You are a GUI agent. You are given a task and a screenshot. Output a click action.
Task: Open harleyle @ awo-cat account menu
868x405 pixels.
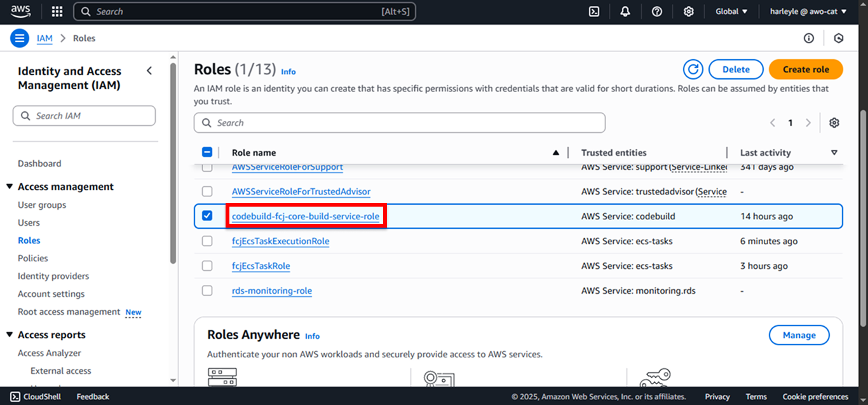[x=808, y=11]
